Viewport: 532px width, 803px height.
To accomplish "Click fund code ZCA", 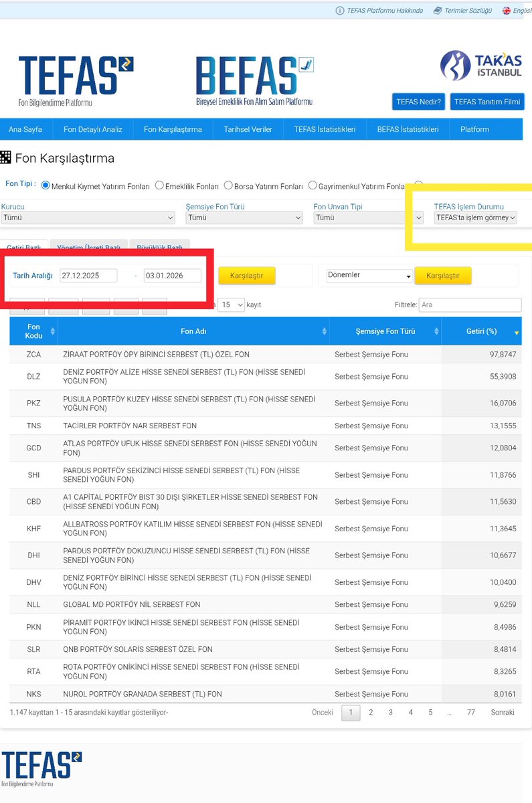I will coord(33,354).
